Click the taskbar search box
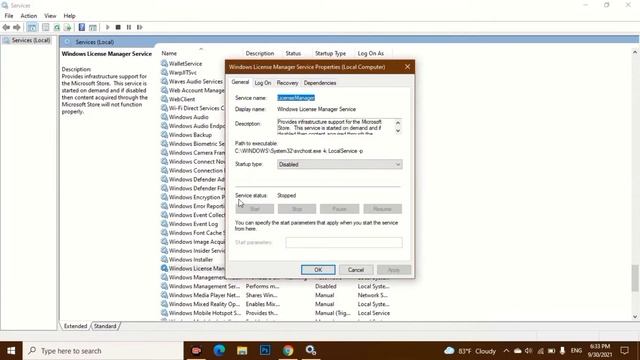640x360 pixels. [x=103, y=351]
